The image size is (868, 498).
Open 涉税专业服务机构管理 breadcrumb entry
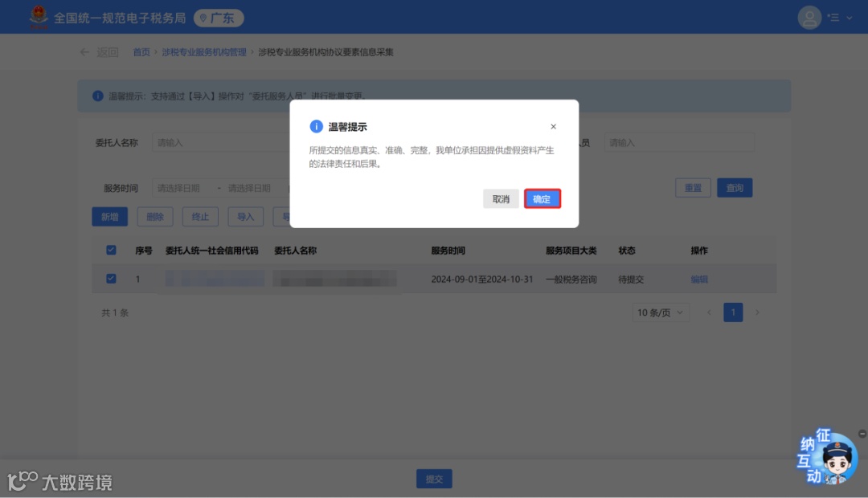click(x=203, y=51)
